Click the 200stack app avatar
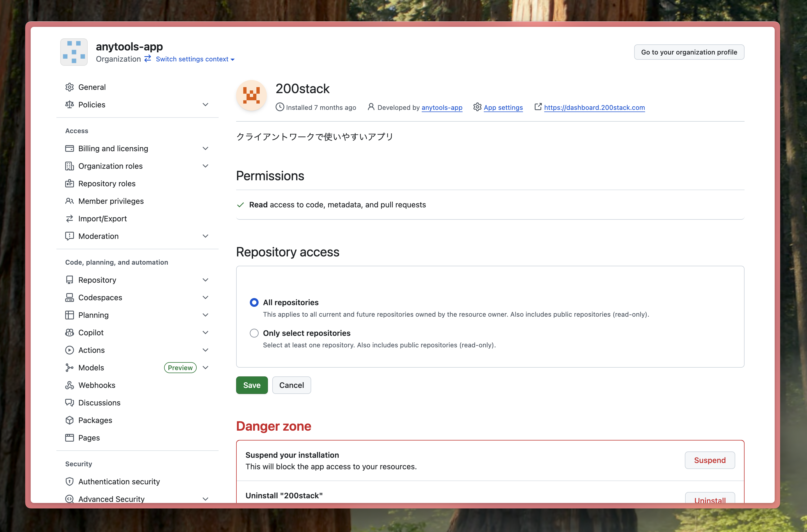The height and width of the screenshot is (532, 807). (x=251, y=95)
